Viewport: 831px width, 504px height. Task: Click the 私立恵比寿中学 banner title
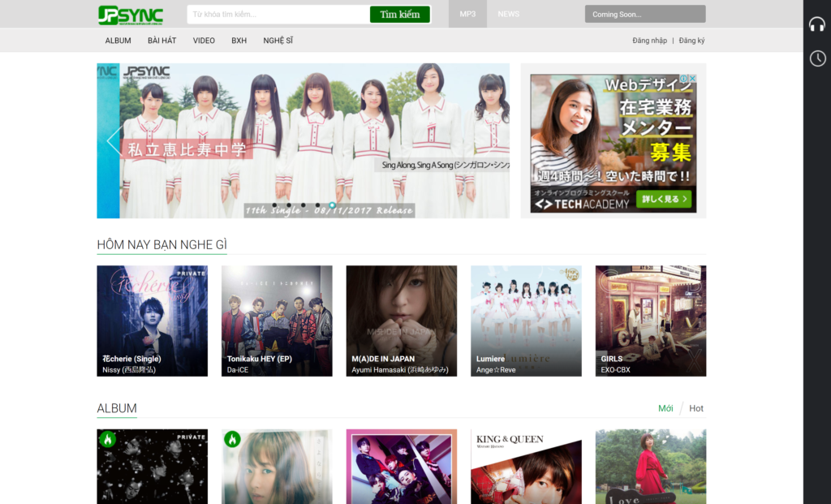[x=187, y=149]
